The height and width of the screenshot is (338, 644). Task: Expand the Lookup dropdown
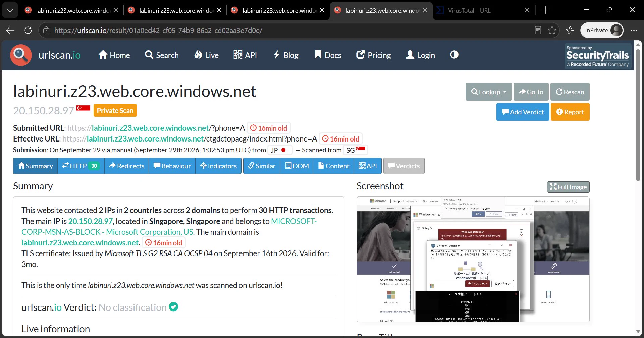coord(488,92)
